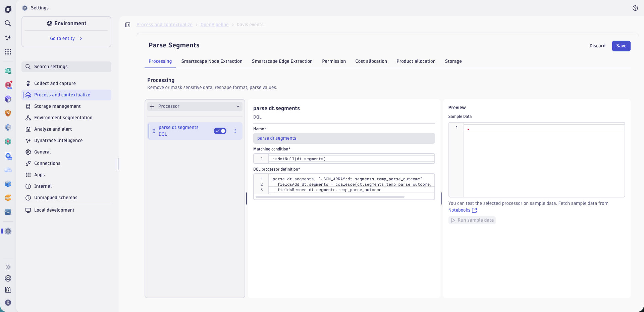Open the Storage tab

tap(453, 61)
